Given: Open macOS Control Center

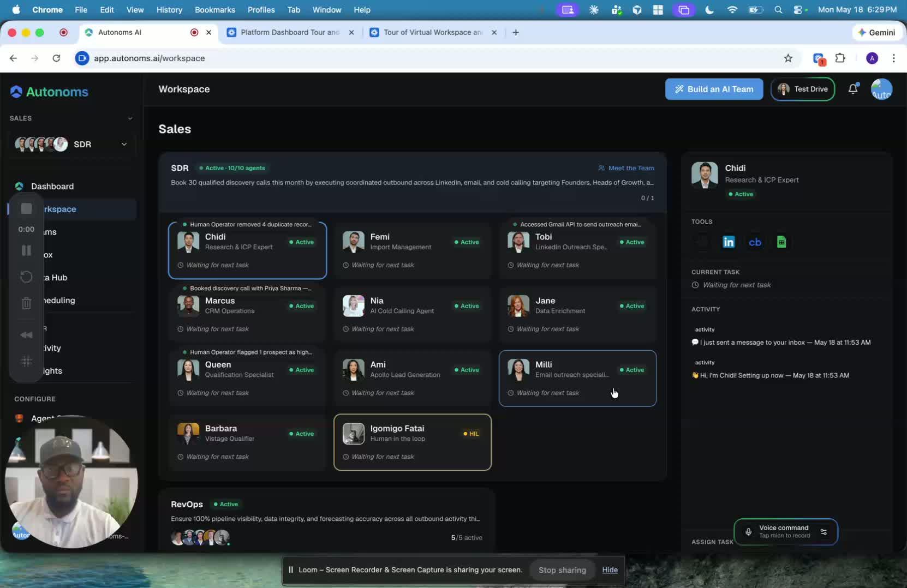Looking at the screenshot, I should 798,9.
